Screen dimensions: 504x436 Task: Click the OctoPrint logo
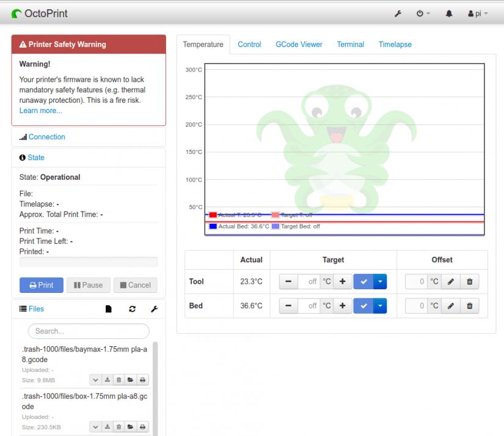40,13
